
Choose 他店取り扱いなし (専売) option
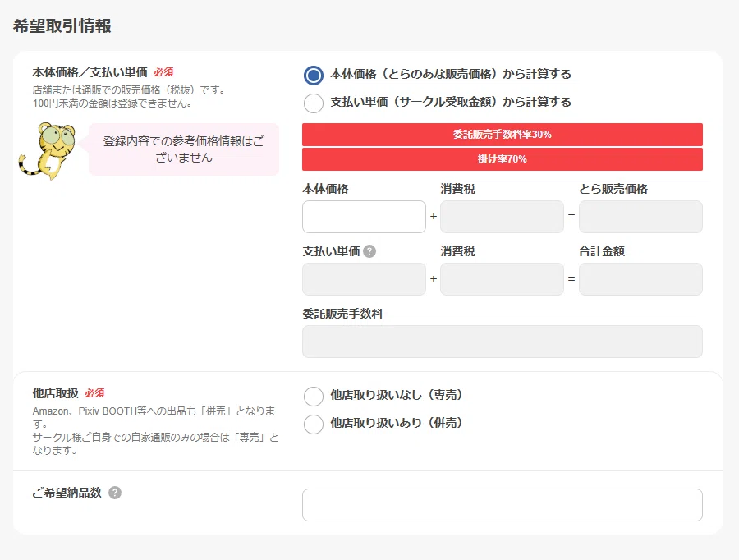pos(314,397)
